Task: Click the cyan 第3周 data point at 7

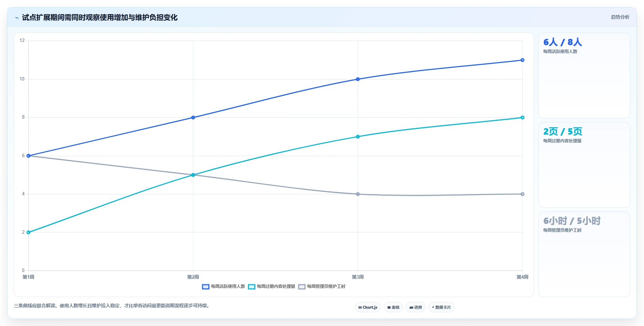Action: click(358, 137)
